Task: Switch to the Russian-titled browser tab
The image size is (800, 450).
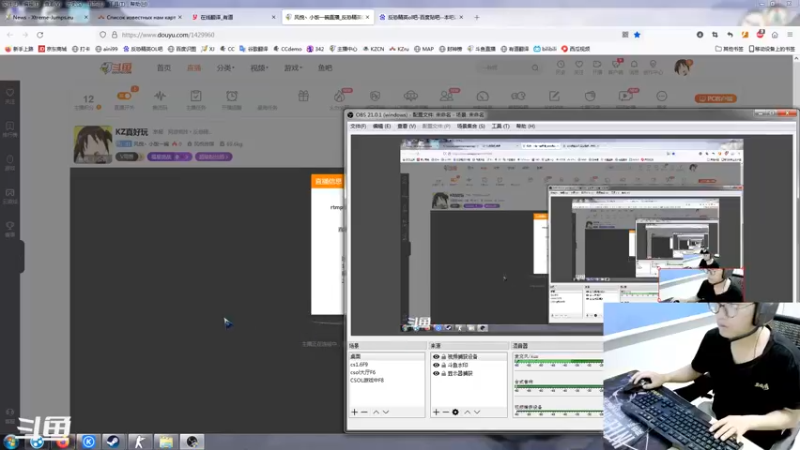Action: [140, 17]
